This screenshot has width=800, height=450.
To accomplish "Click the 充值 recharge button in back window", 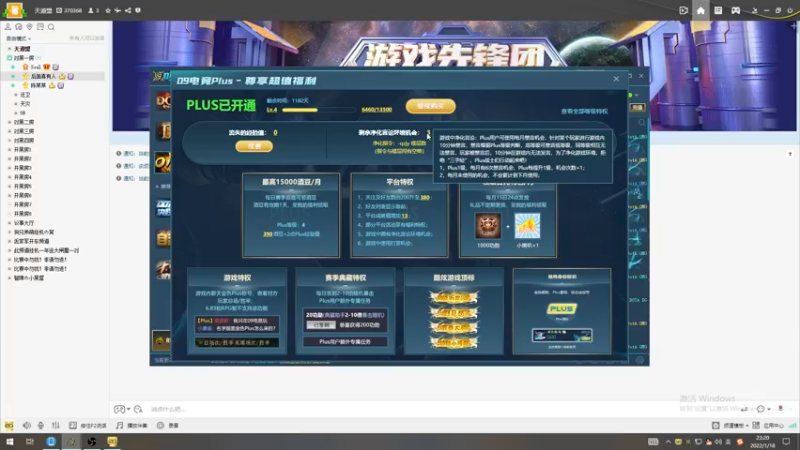I will (637, 108).
